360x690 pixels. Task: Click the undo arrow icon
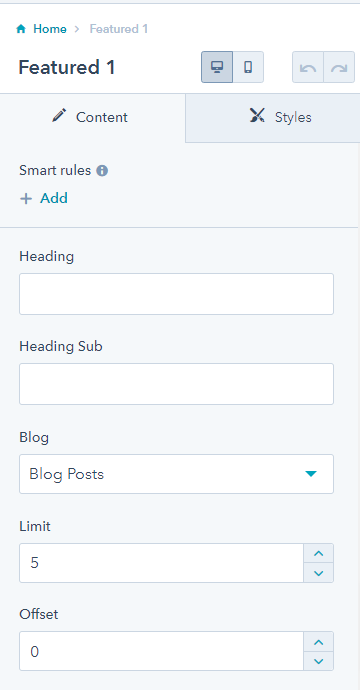pyautogui.click(x=308, y=67)
